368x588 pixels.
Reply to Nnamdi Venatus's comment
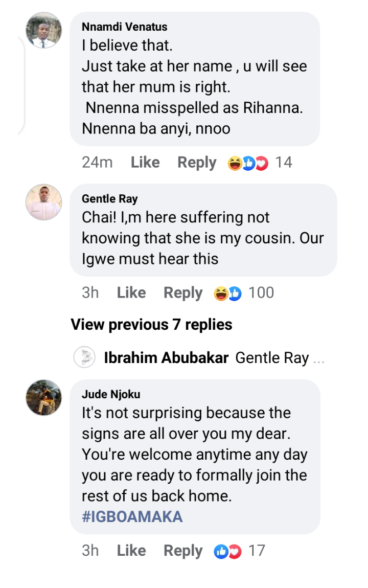(197, 163)
